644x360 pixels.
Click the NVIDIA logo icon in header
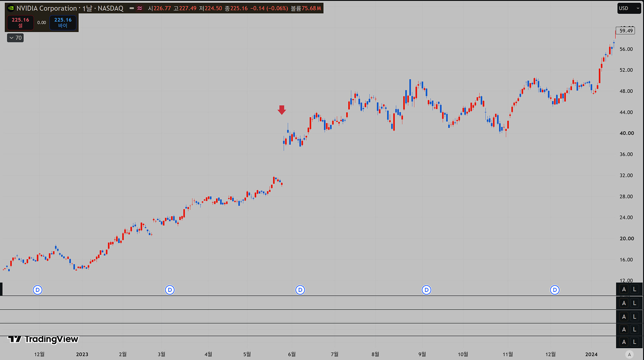[x=11, y=8]
